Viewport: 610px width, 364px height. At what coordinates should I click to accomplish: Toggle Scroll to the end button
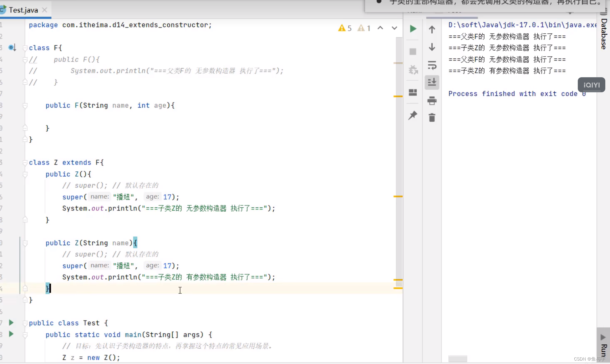[x=432, y=82]
